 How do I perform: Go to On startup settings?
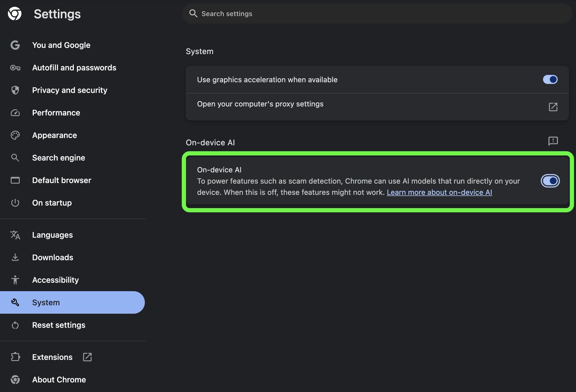72,203
